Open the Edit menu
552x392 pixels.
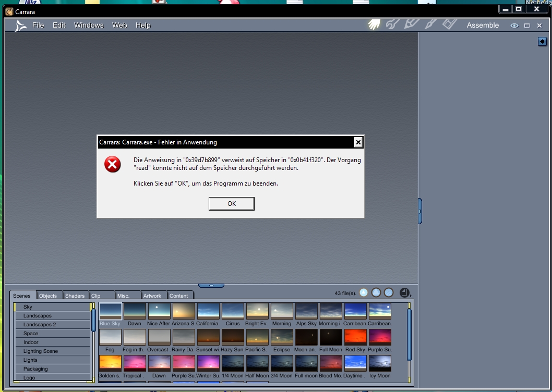pos(59,26)
